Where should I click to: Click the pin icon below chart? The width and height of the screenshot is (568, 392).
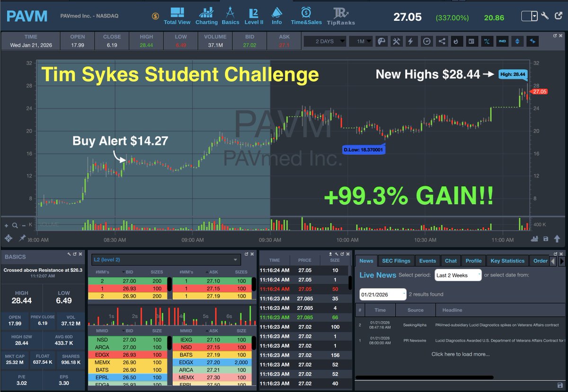point(22,238)
